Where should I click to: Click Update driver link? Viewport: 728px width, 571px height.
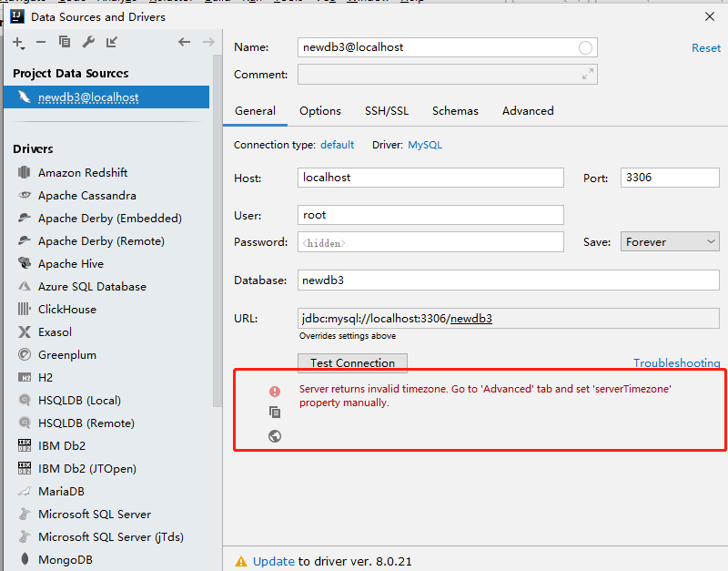[x=274, y=561]
